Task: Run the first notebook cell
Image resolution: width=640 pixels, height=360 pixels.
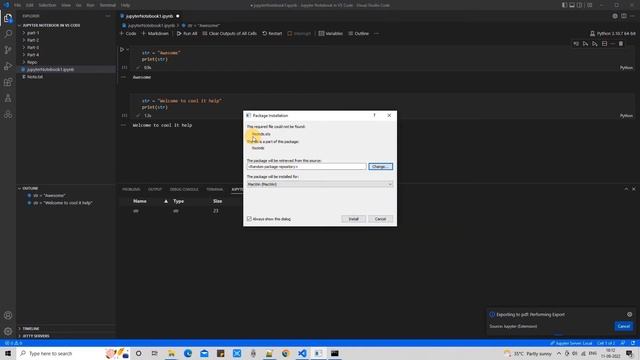Action: (x=122, y=50)
